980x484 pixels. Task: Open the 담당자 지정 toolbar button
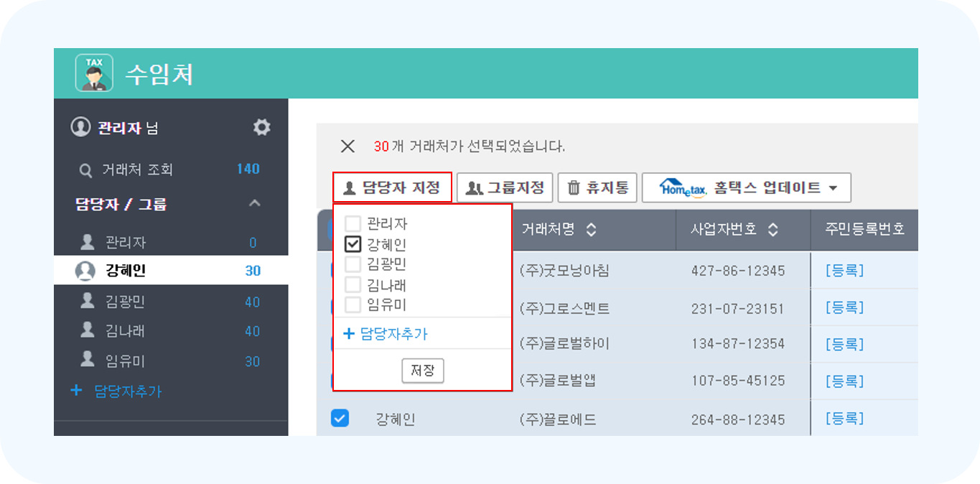pos(392,188)
